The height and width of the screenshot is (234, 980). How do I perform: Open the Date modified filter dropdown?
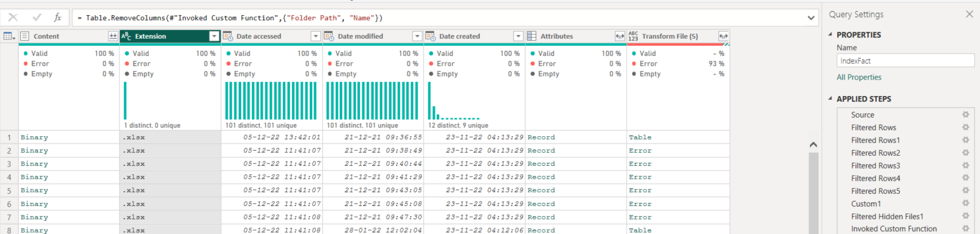pyautogui.click(x=417, y=36)
